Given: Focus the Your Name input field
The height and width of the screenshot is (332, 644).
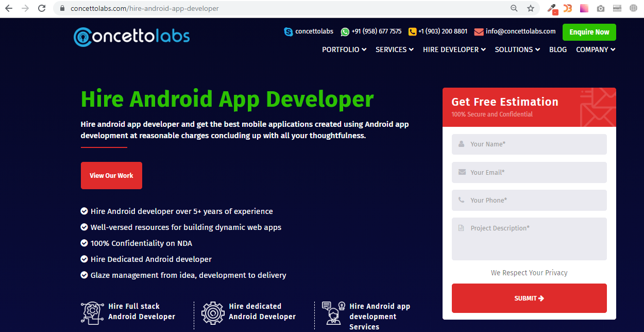Looking at the screenshot, I should tap(529, 144).
